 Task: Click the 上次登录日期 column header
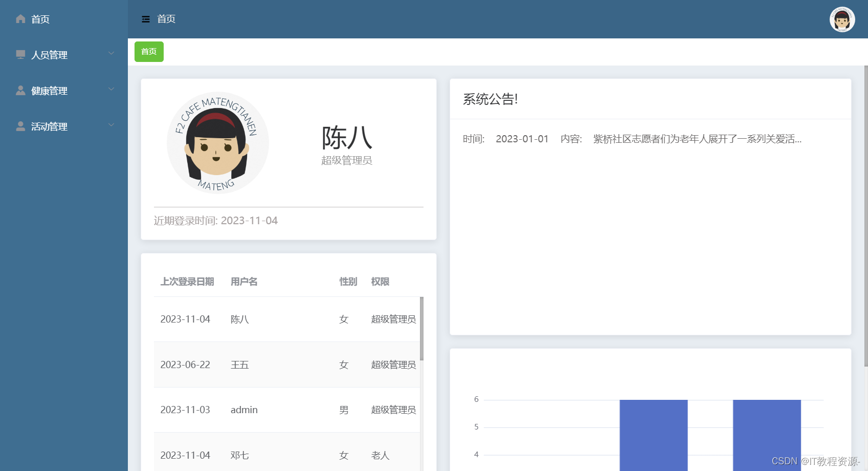(187, 282)
